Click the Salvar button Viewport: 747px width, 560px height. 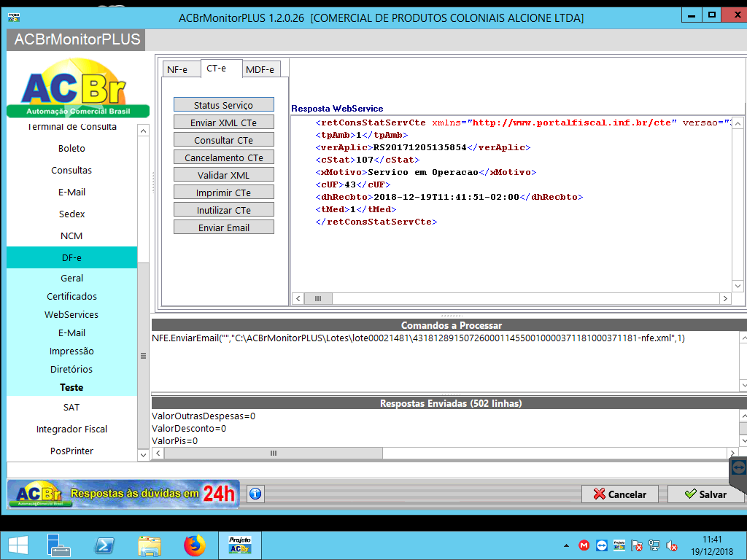tap(705, 494)
